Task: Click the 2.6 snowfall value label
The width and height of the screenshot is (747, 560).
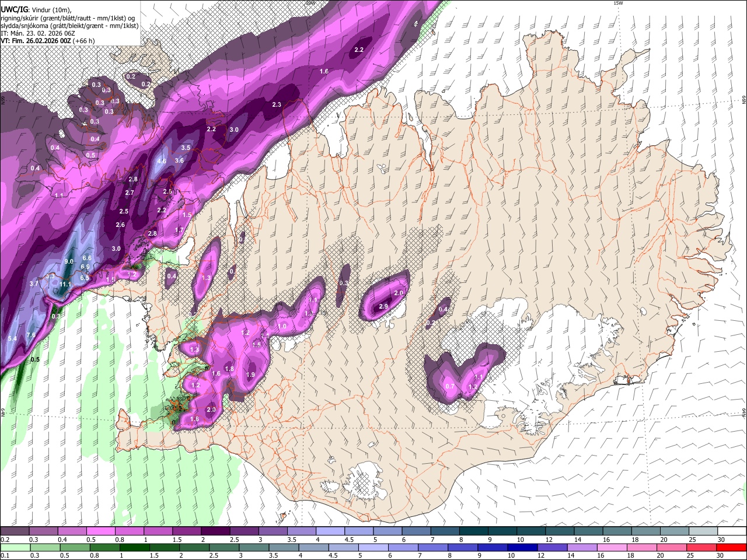Action: coord(120,225)
